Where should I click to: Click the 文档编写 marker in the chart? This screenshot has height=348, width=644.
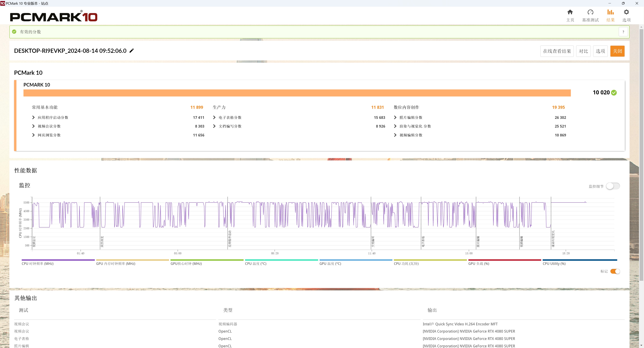tap(373, 242)
